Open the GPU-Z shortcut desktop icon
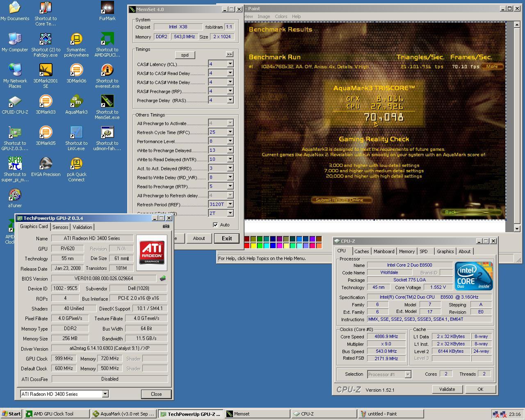This screenshot has height=420, width=525. tap(15, 138)
